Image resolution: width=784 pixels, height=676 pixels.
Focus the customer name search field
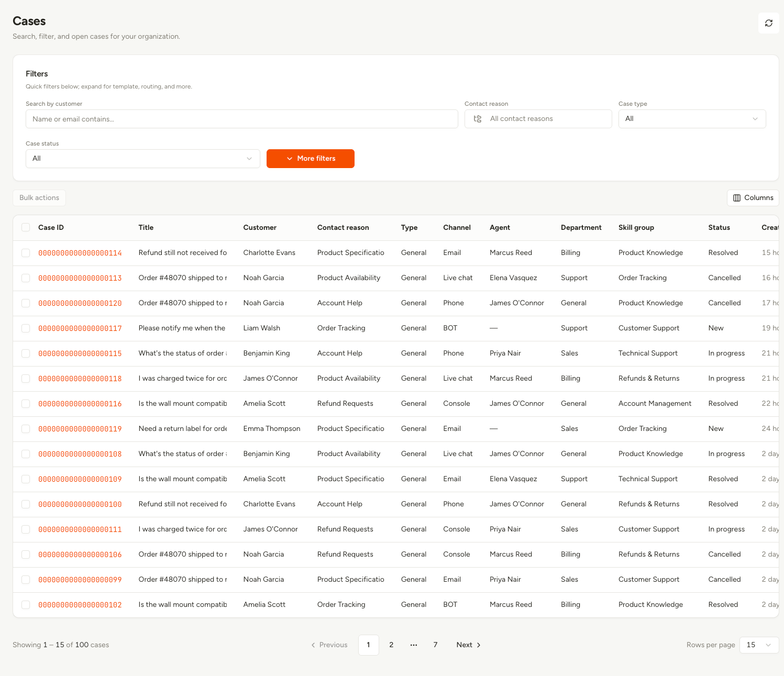[x=242, y=119]
